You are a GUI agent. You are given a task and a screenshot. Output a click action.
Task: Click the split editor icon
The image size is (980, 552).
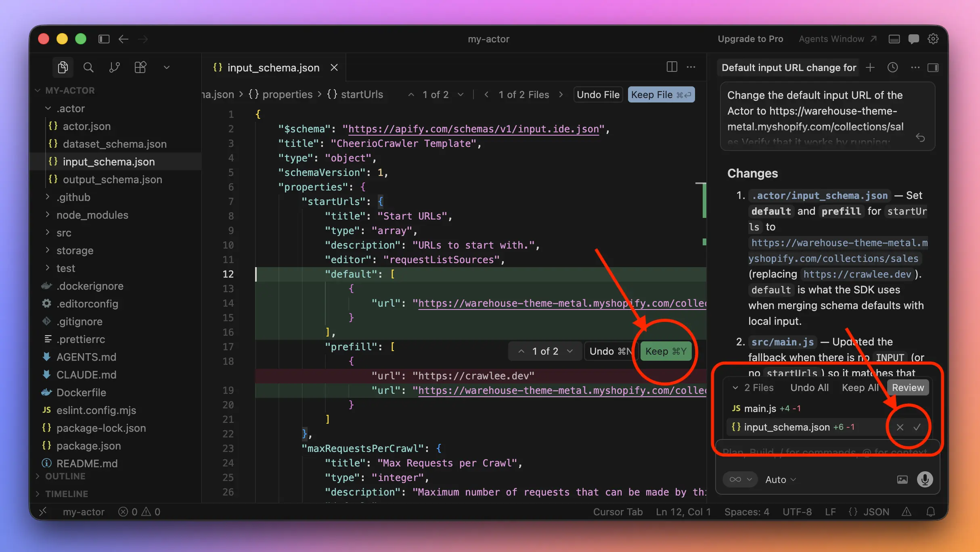(672, 67)
